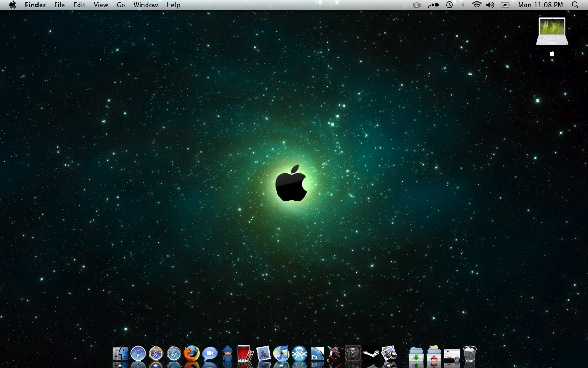Screen dimensions: 588x368
Task: Open Spotlight search magnifier
Action: (575, 5)
